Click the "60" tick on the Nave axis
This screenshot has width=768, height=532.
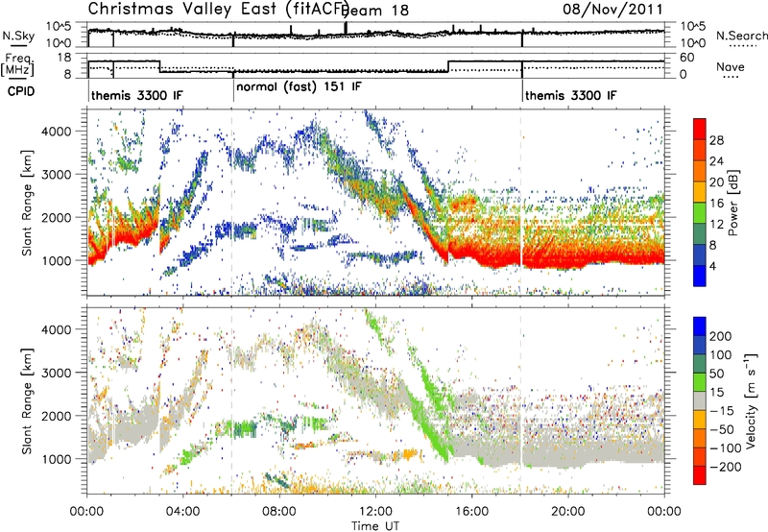687,58
